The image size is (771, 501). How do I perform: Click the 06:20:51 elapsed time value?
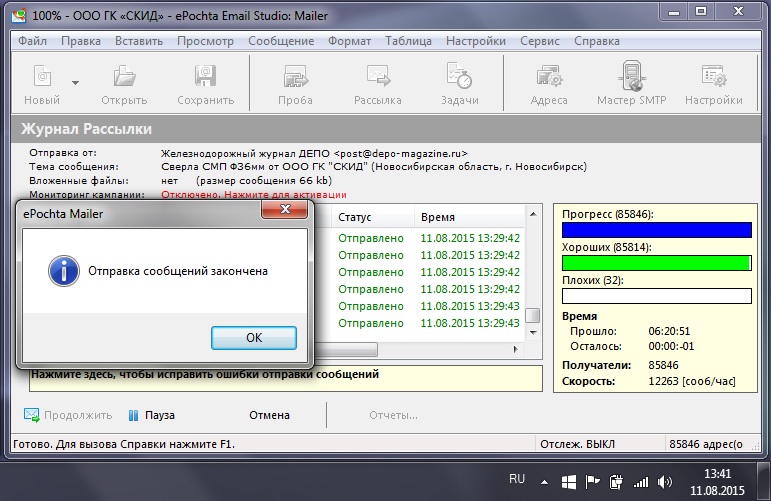(x=669, y=331)
